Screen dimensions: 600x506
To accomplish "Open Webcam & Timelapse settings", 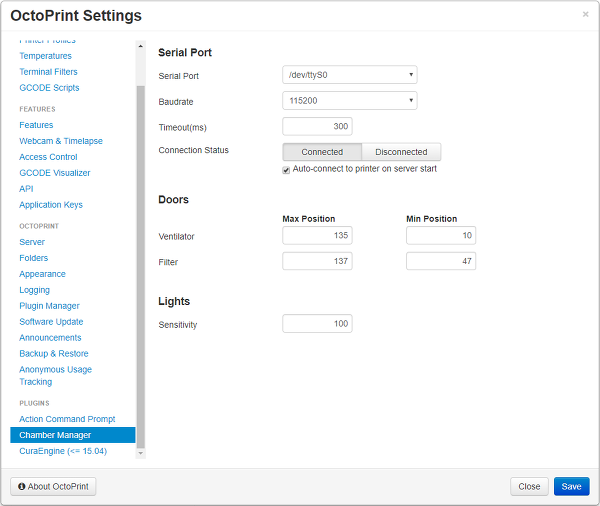I will click(x=61, y=141).
